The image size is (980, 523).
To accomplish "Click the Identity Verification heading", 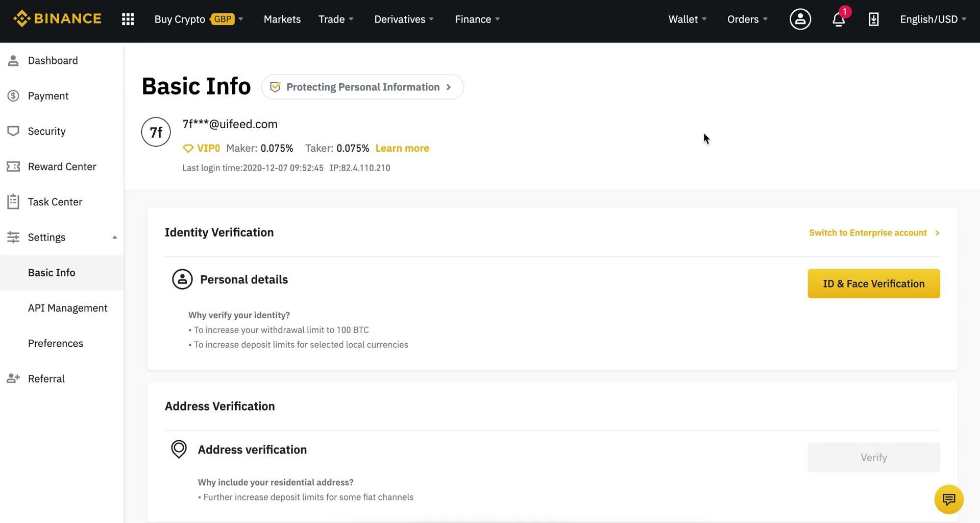I will pos(219,232).
